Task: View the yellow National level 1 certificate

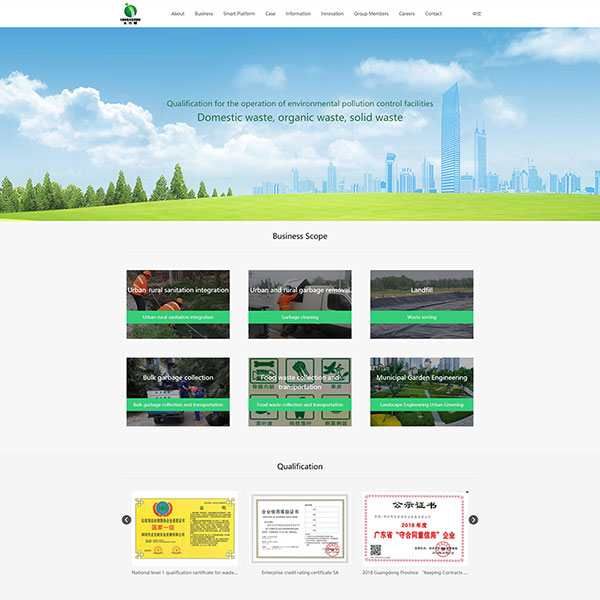Action: (x=178, y=528)
